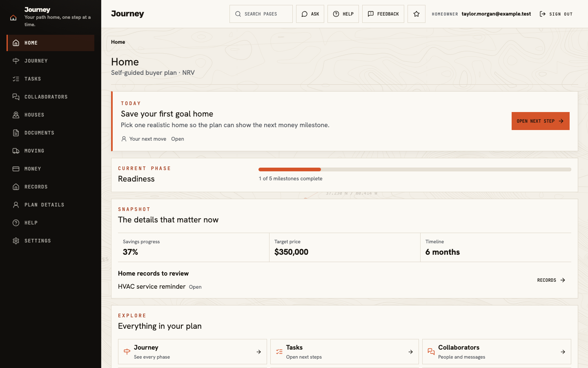Screen dimensions: 588x368
Task: Select Documents label in sidebar
Action: [x=39, y=133]
